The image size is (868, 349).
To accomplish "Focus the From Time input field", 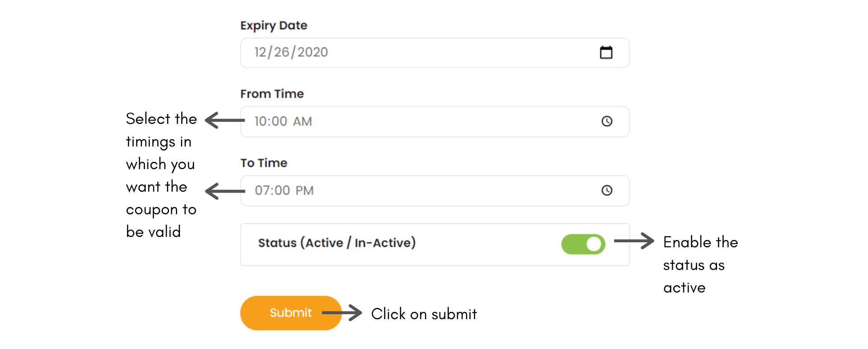I will point(435,122).
